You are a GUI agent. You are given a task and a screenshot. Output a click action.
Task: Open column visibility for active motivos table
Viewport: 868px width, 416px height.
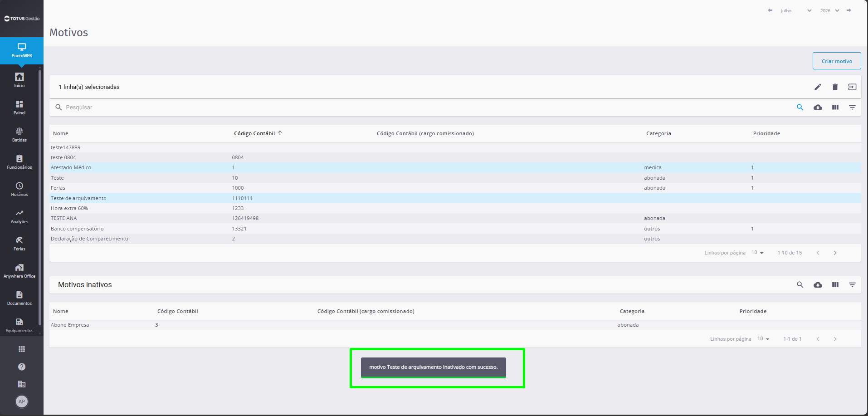[835, 108]
